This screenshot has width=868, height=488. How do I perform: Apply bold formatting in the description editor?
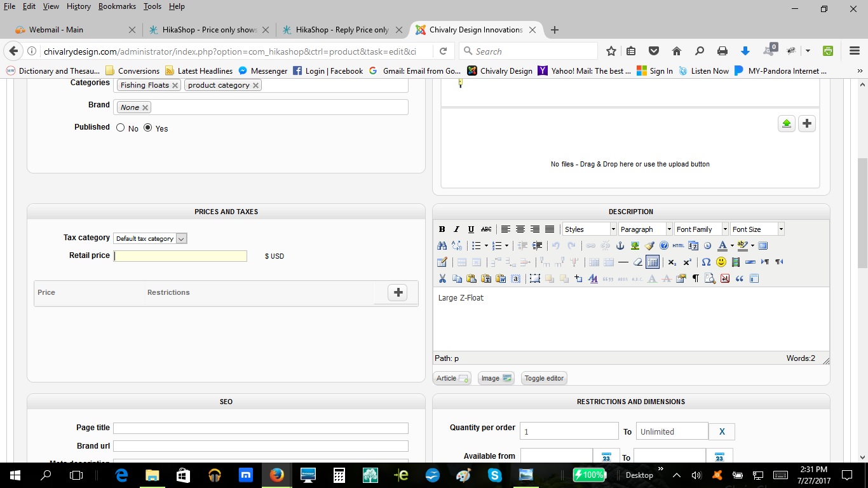(442, 229)
